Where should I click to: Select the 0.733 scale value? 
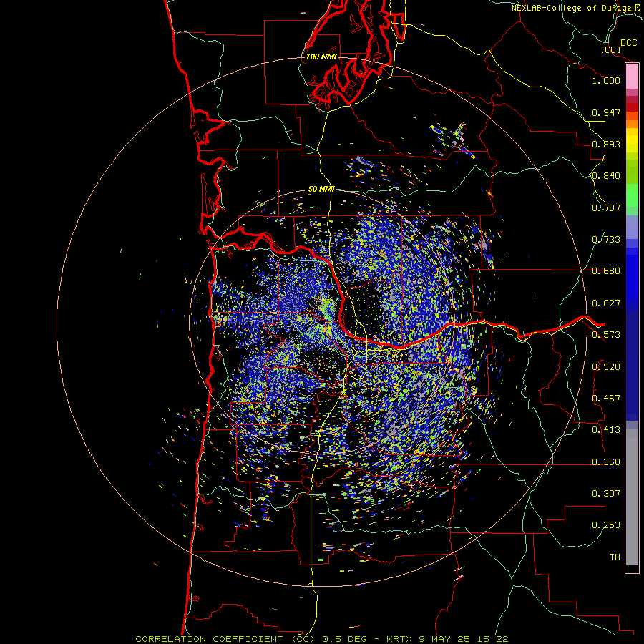pos(606,240)
